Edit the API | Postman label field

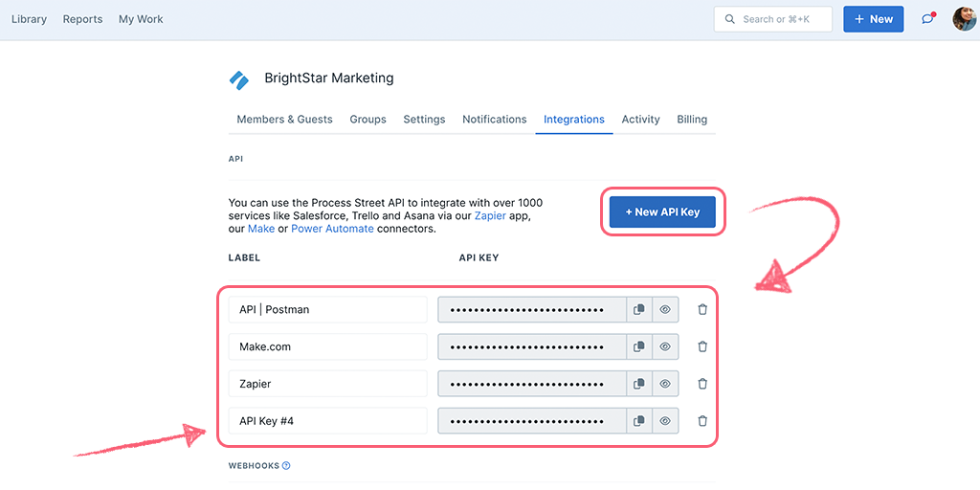(328, 309)
